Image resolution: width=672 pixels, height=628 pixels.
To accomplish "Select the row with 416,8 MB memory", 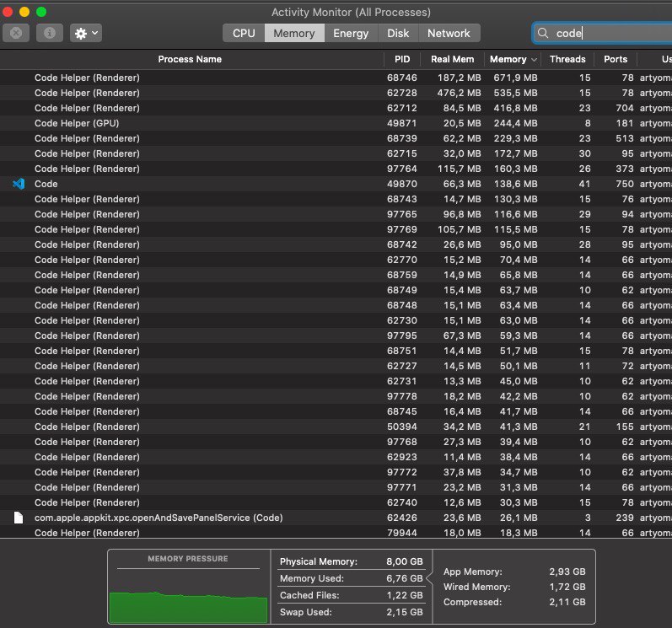I will click(x=336, y=108).
